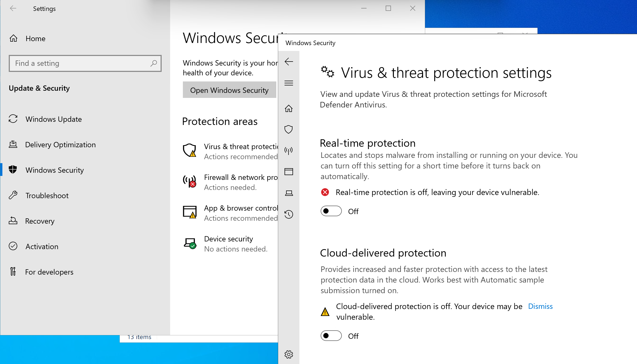
Task: Focus the Find a setting search box
Action: (85, 63)
